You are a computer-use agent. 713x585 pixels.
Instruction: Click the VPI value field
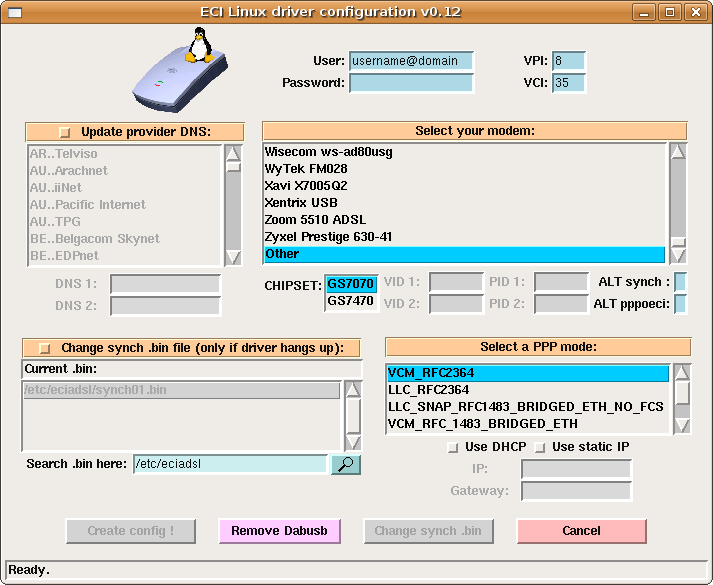coord(568,60)
